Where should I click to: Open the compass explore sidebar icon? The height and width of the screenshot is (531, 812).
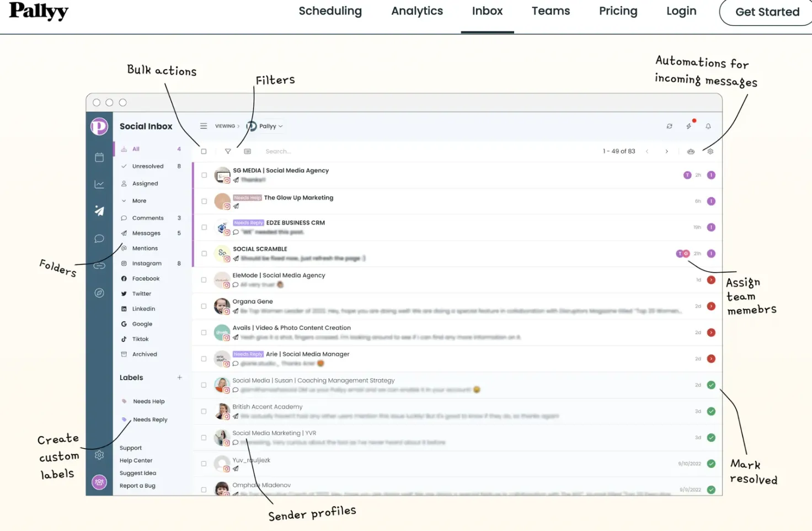point(99,293)
